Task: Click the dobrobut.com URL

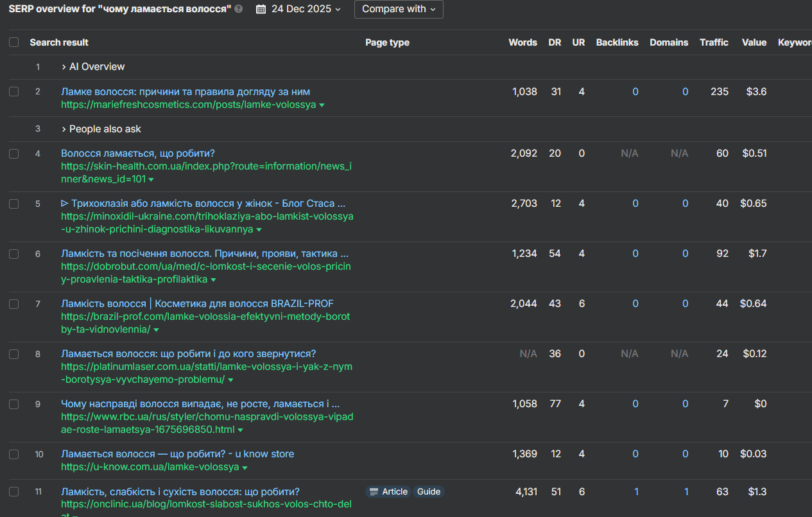Action: 206,273
